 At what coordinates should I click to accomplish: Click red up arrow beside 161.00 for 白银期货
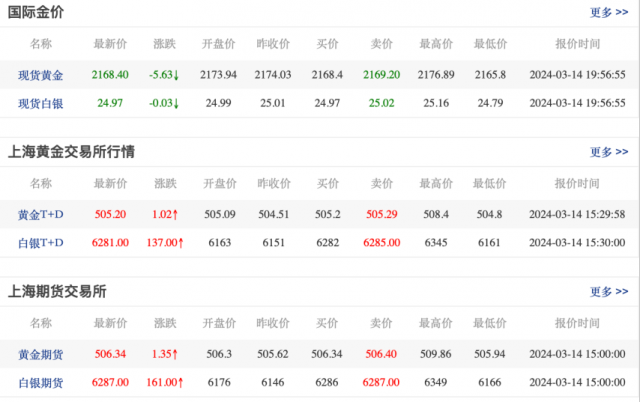click(x=181, y=382)
